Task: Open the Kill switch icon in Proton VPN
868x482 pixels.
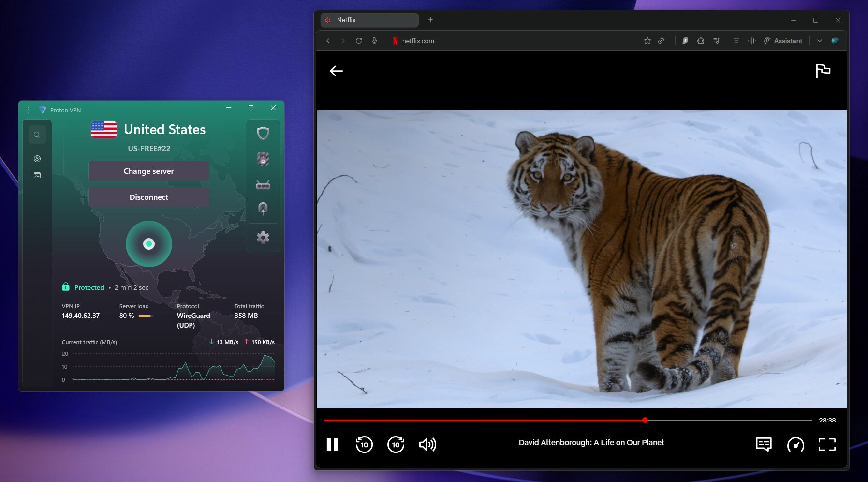Action: [x=263, y=159]
